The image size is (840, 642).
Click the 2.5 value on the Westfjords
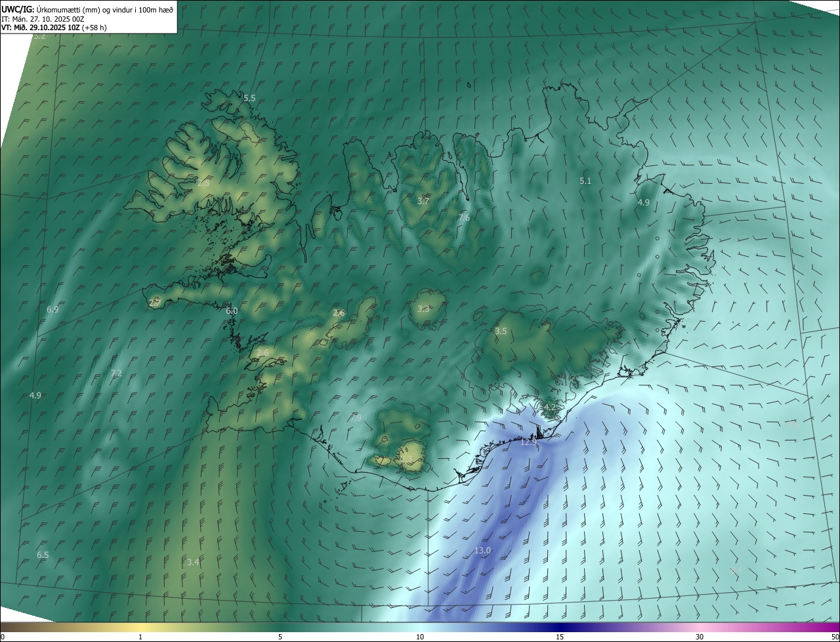tap(203, 183)
